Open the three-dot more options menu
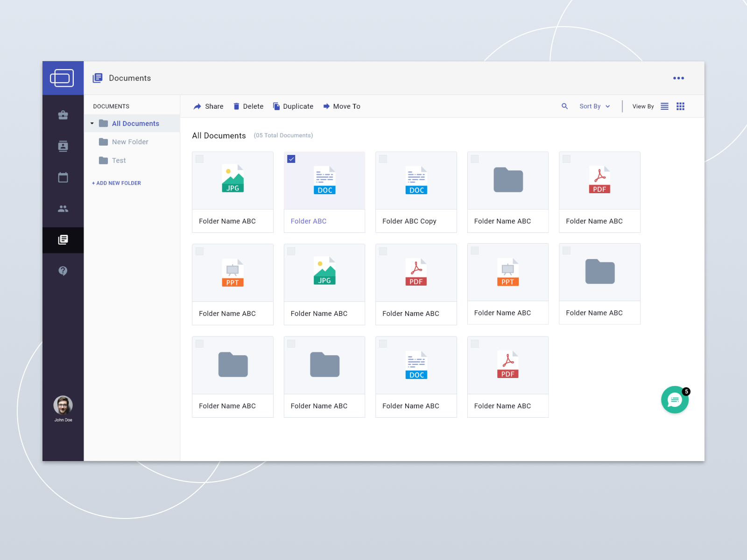The width and height of the screenshot is (747, 560). pos(678,78)
